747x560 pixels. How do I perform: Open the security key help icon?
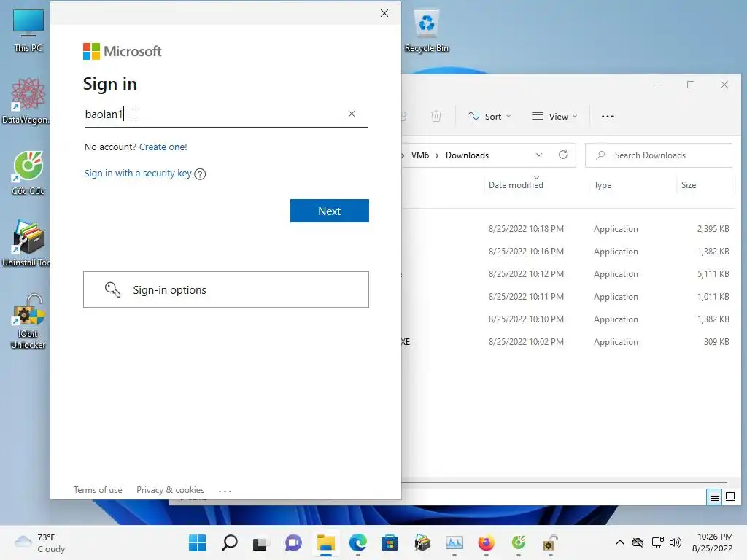(200, 174)
